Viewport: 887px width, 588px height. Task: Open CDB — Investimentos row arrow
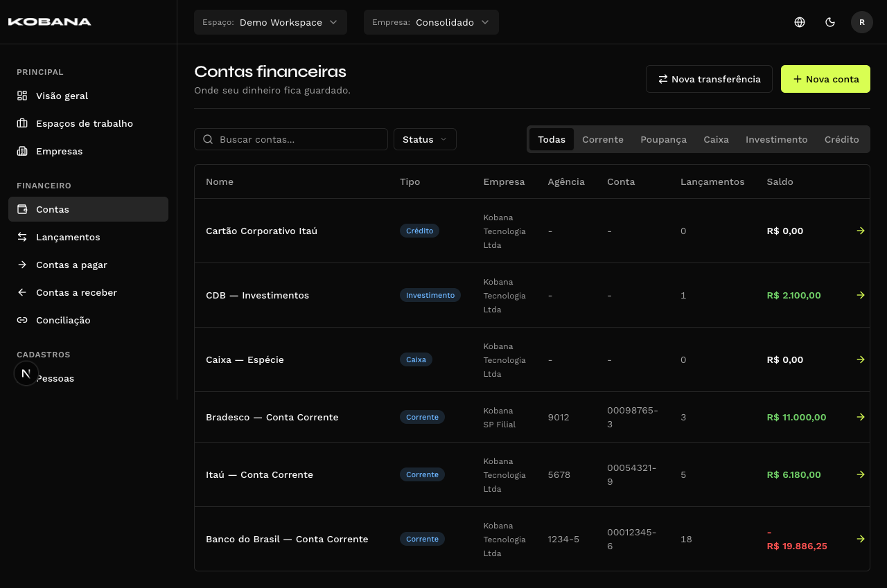(x=861, y=295)
